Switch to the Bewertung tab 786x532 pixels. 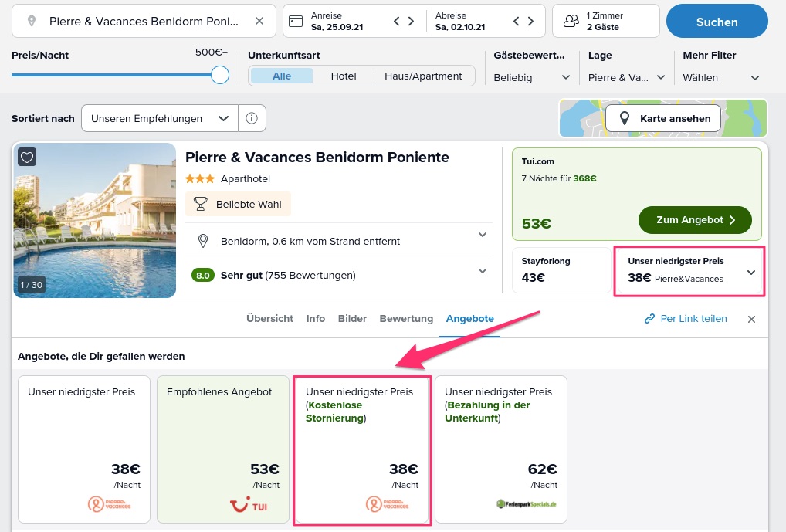coord(406,318)
